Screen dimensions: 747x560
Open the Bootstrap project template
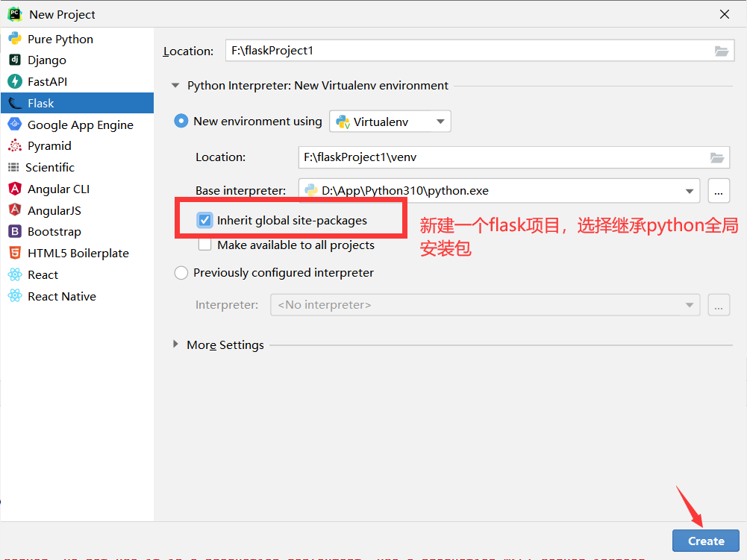[54, 231]
